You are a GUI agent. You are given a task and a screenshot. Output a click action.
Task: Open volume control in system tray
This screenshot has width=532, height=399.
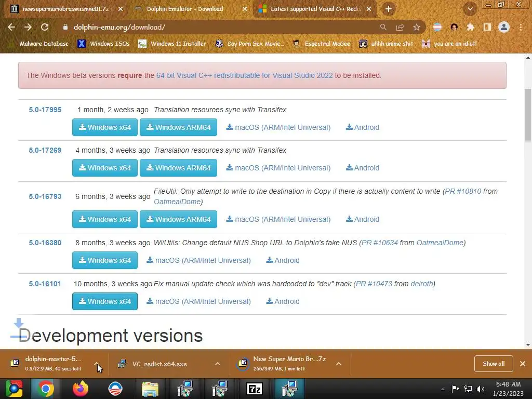point(481,389)
